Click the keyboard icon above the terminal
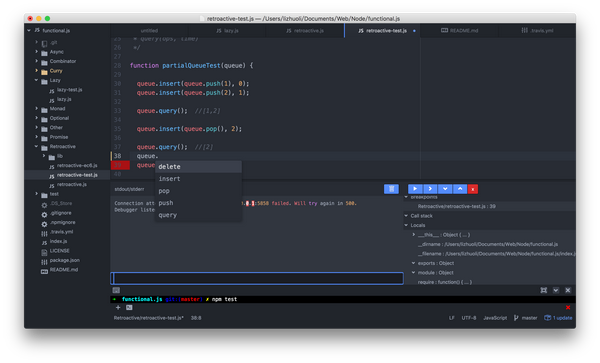 point(116,290)
